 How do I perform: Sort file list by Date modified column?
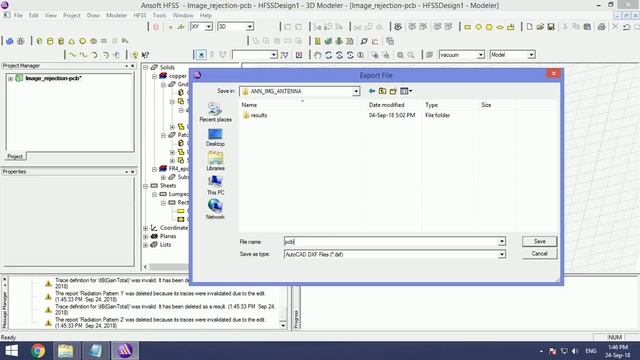[386, 105]
